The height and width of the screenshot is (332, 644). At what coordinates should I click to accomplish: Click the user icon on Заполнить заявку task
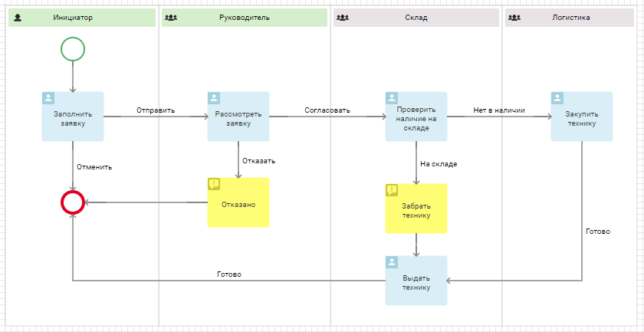pos(48,98)
